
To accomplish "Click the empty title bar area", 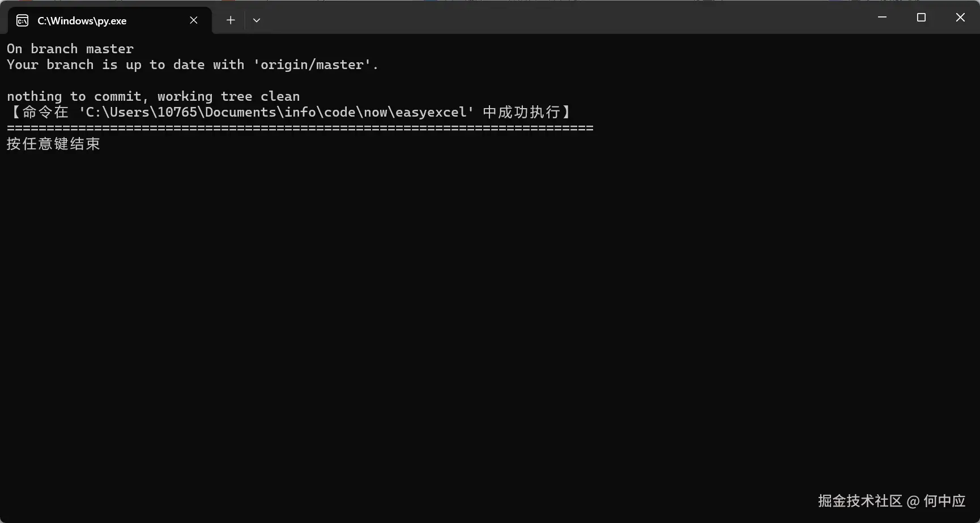I will click(566, 18).
